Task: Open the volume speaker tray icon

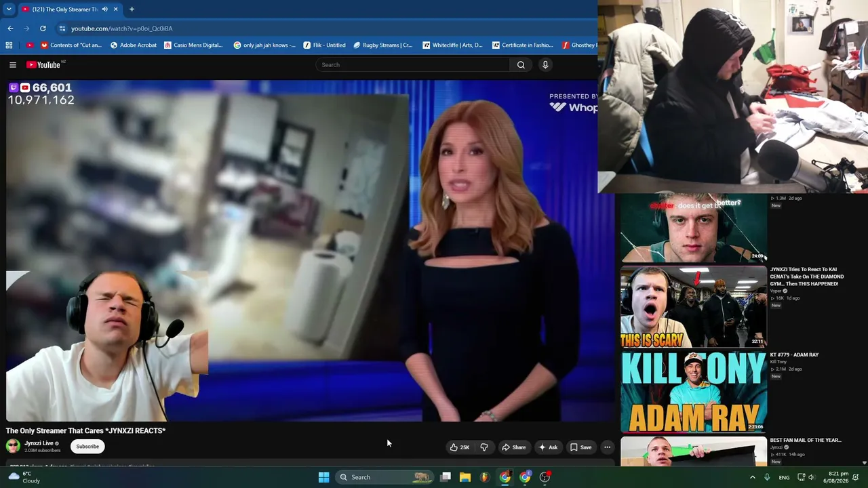Action: point(811,477)
